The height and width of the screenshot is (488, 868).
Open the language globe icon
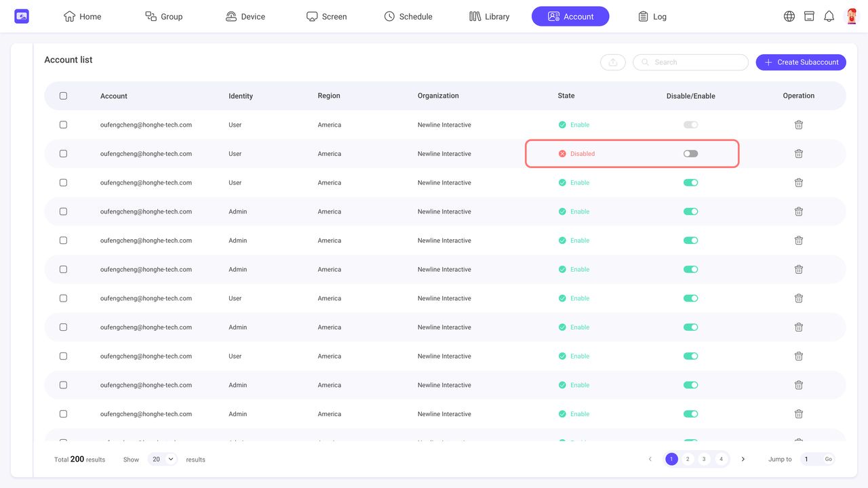(x=789, y=16)
